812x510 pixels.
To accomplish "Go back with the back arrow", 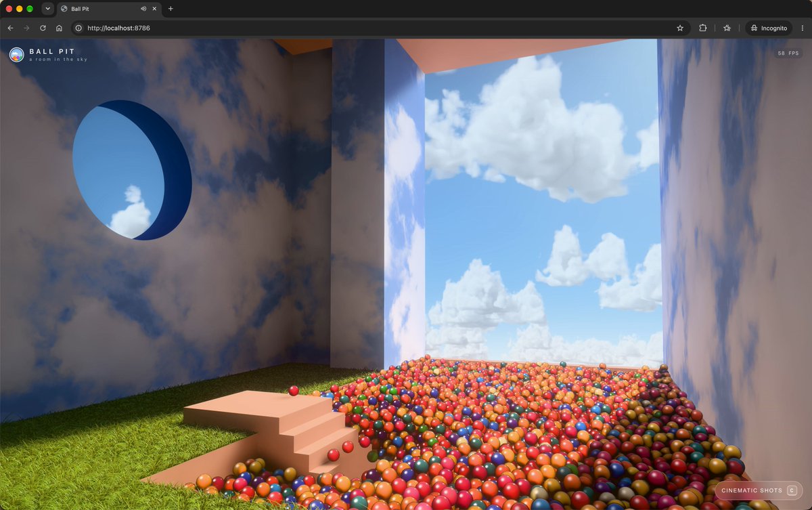I will 10,28.
